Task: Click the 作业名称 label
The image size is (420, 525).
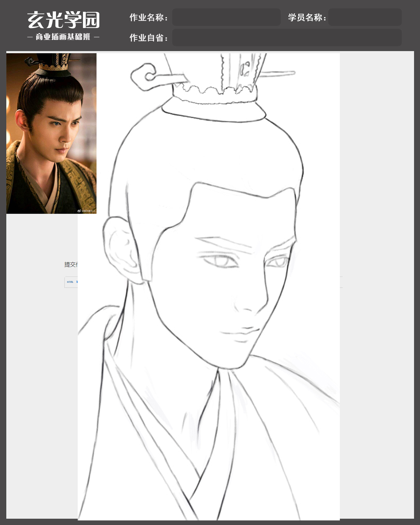Action: point(148,17)
